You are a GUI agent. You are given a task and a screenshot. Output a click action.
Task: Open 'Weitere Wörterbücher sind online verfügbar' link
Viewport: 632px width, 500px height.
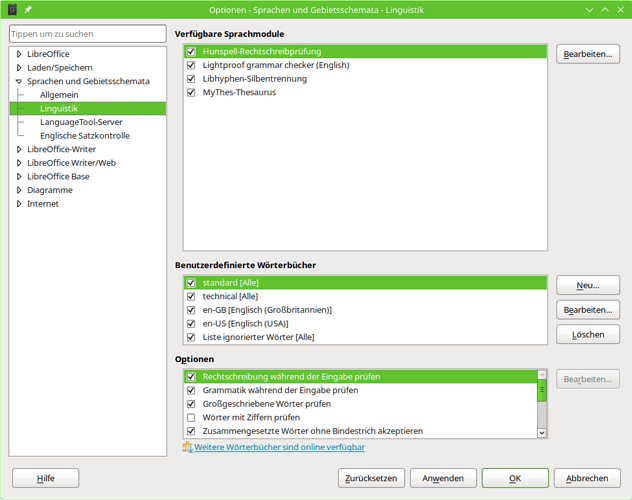point(279,447)
